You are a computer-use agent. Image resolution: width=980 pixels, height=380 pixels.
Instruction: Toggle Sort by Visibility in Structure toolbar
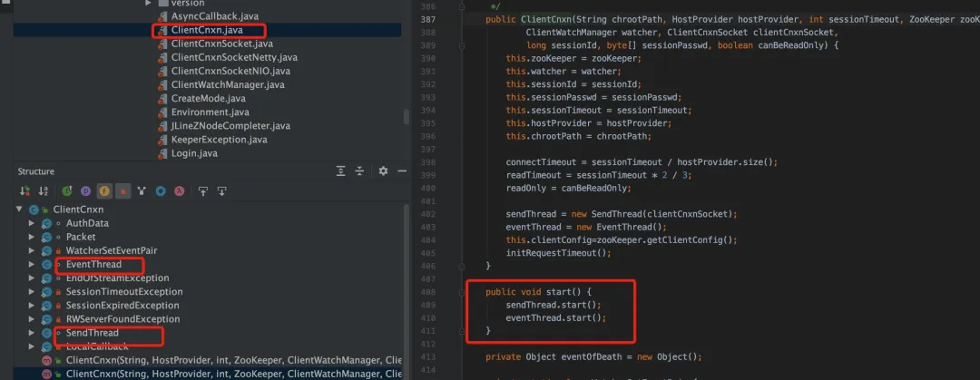(x=25, y=191)
